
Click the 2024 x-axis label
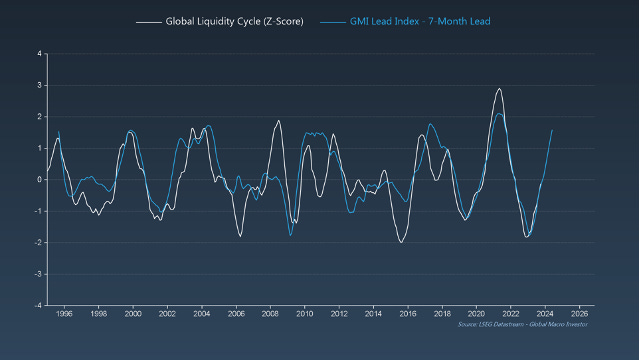pos(545,313)
